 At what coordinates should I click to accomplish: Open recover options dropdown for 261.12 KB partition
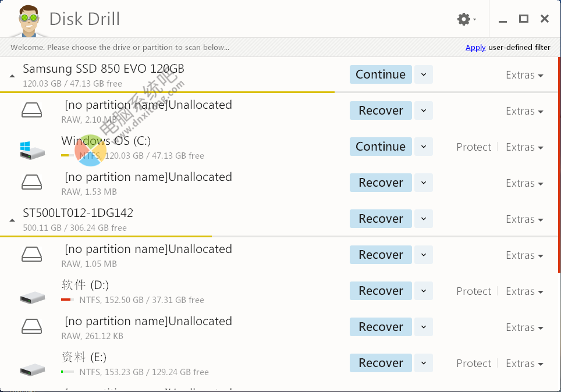424,327
